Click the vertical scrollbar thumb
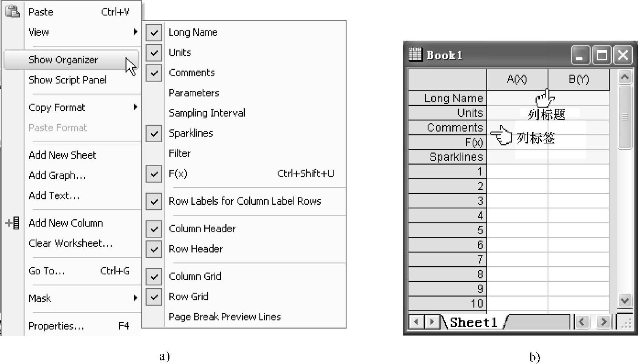The width and height of the screenshot is (638, 364). 625,117
